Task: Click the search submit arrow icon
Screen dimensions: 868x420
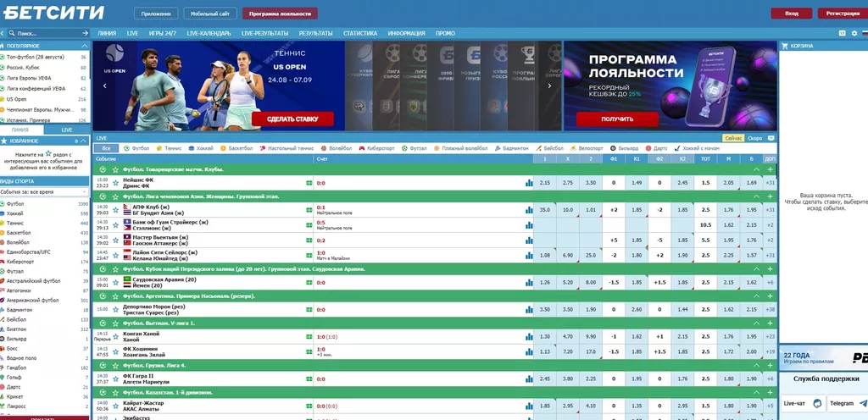Action: tap(86, 33)
